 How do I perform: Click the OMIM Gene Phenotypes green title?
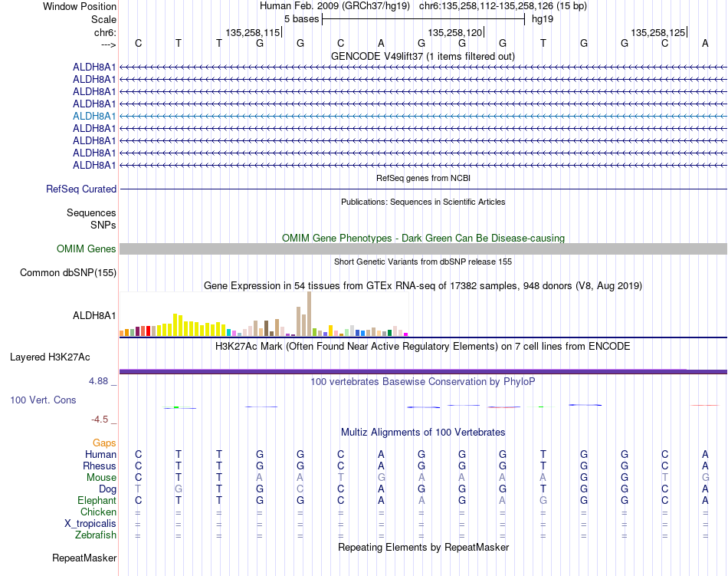423,239
